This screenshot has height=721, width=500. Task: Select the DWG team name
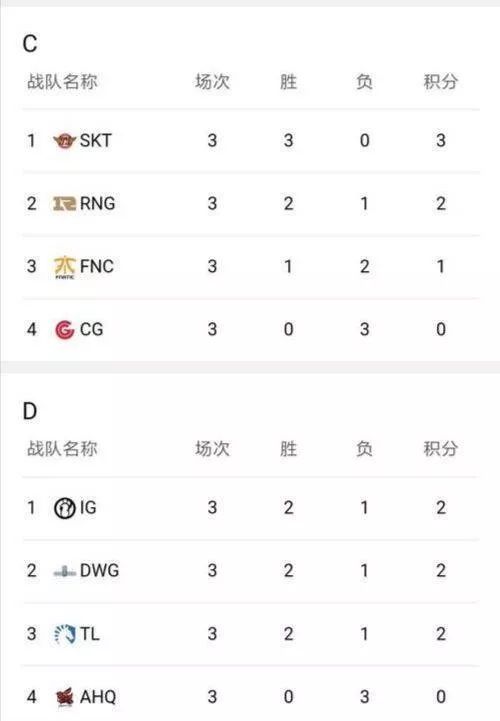pyautogui.click(x=99, y=571)
